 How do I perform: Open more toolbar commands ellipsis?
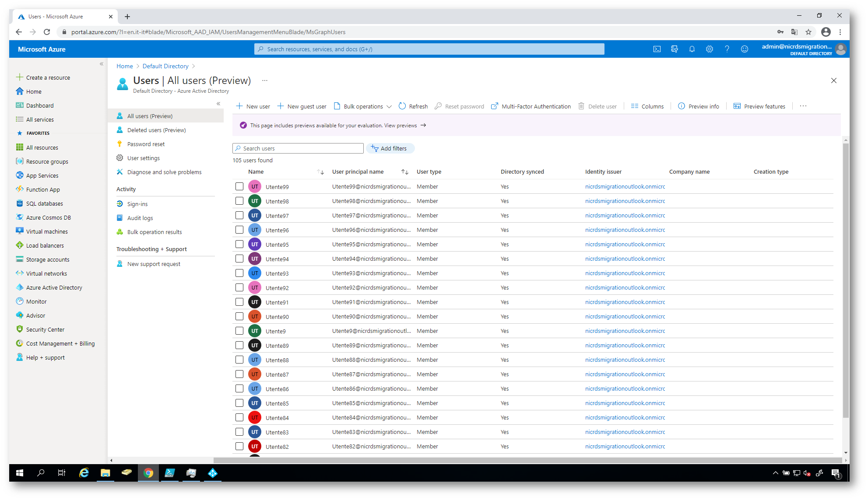click(803, 106)
